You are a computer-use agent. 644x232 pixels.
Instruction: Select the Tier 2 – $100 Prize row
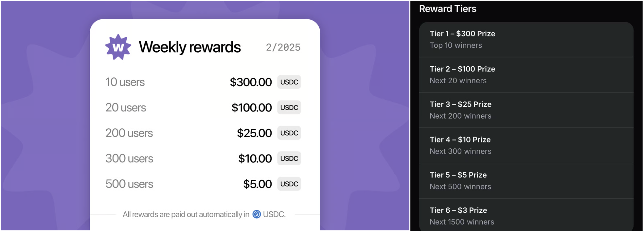click(x=526, y=75)
